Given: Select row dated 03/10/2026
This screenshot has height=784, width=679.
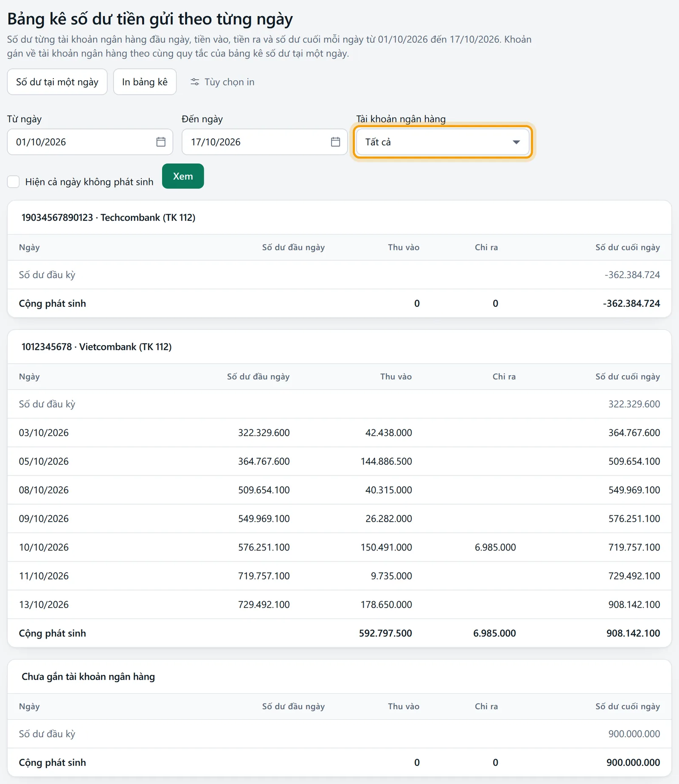Looking at the screenshot, I should point(339,433).
